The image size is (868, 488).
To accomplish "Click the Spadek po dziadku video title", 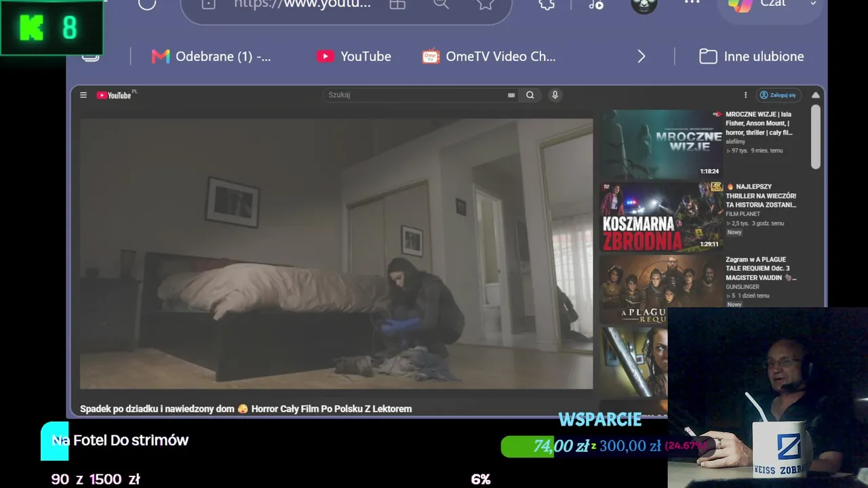I will click(x=245, y=409).
